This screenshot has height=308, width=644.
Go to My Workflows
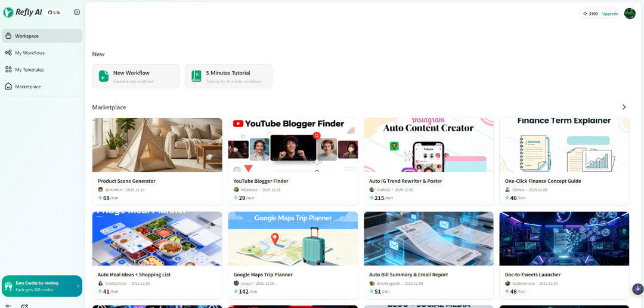42,53
